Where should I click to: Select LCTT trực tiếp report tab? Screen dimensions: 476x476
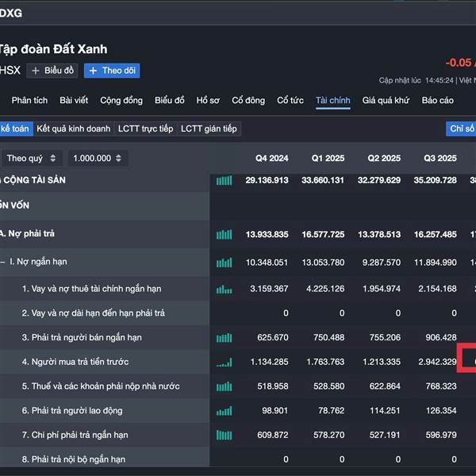coord(145,129)
